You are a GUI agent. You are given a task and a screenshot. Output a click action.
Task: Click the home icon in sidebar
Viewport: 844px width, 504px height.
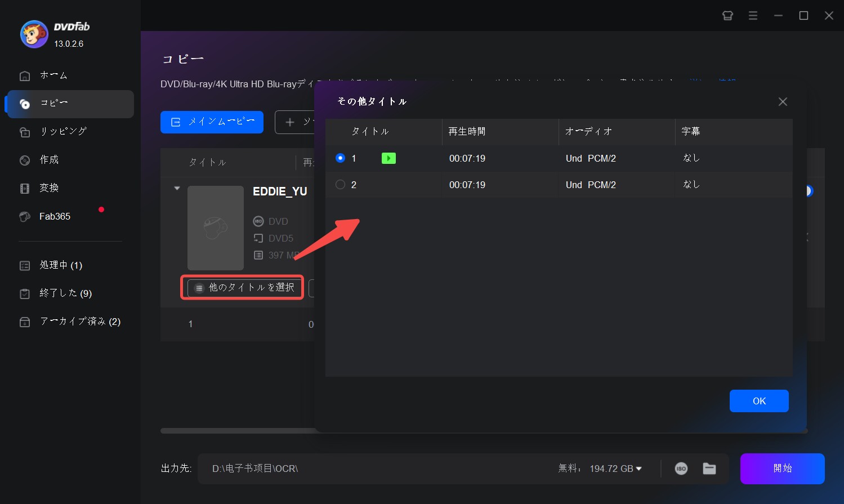tap(25, 75)
